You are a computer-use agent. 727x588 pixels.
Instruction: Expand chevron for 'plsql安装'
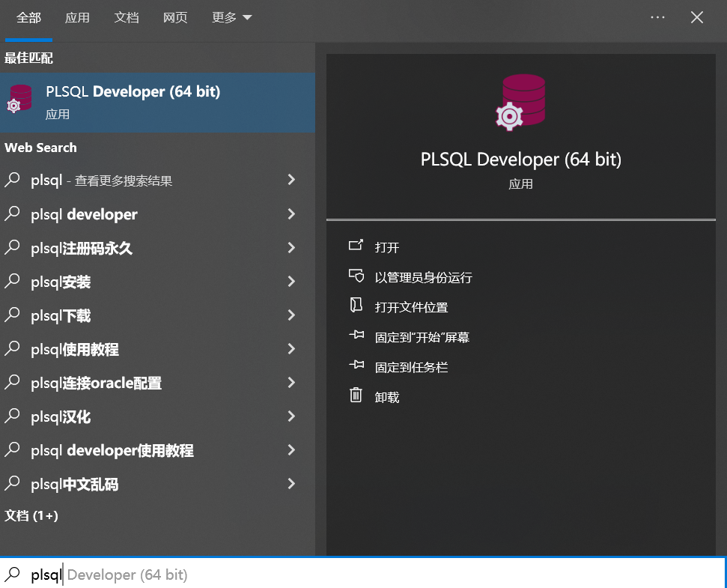click(291, 282)
